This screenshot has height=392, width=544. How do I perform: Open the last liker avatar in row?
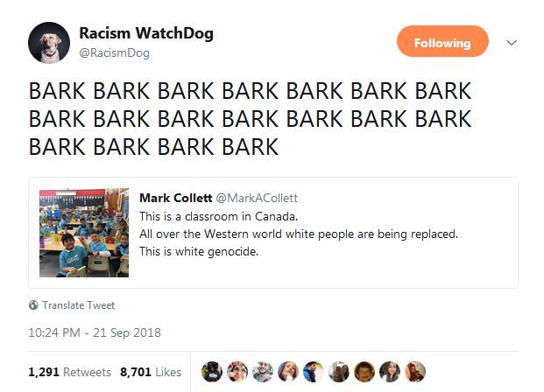tap(415, 372)
